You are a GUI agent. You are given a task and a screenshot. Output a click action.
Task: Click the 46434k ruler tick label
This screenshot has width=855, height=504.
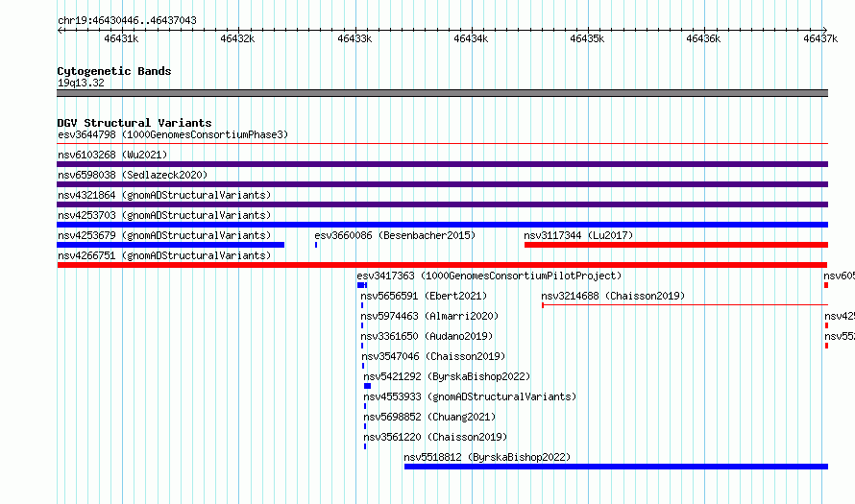pos(471,38)
